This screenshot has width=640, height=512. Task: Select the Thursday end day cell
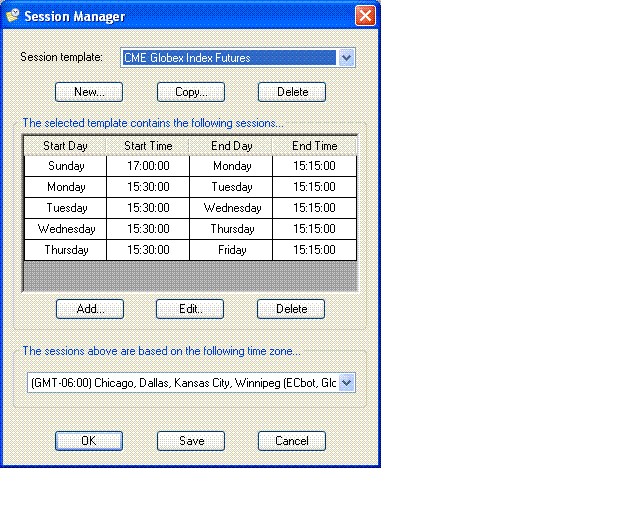tap(231, 229)
